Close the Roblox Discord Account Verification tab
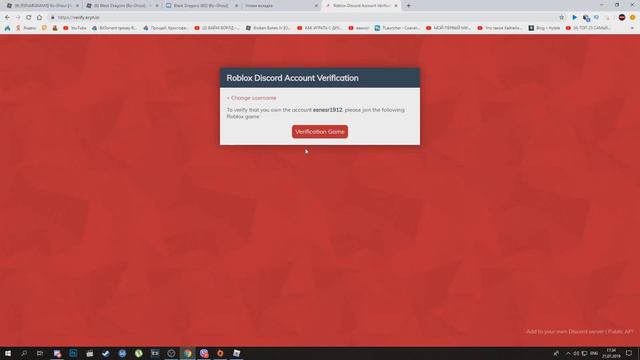 396,6
